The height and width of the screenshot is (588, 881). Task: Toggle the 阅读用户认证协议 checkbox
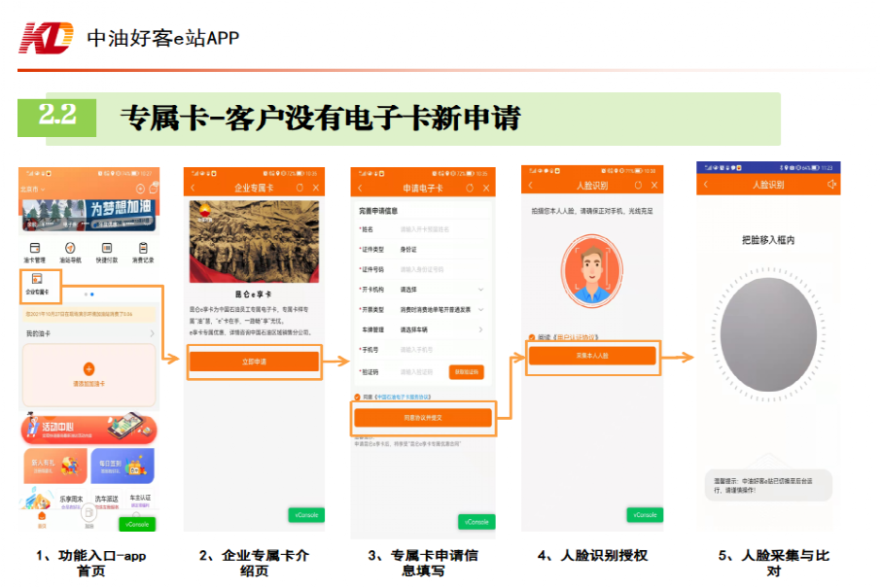point(532,337)
